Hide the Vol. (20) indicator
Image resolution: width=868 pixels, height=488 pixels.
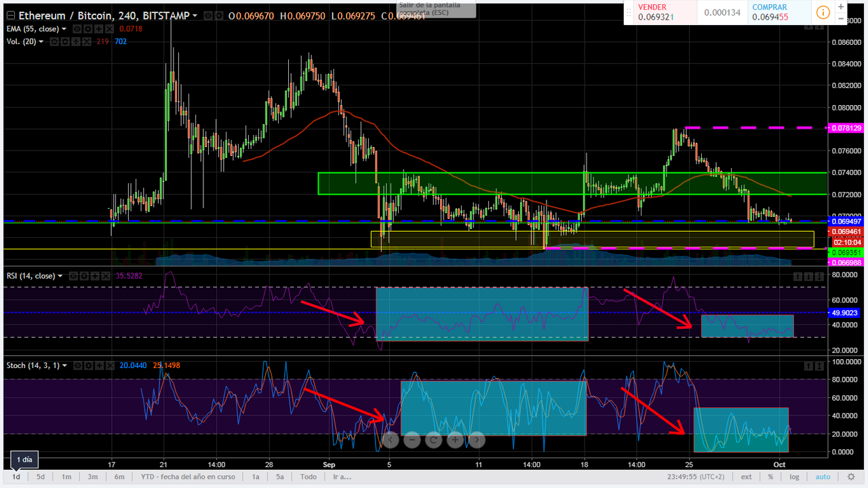click(x=54, y=41)
